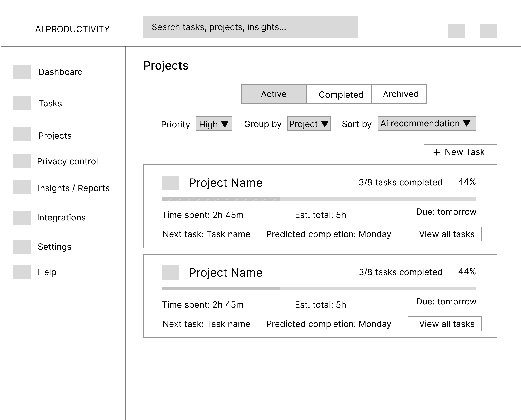This screenshot has height=420, width=521.
Task: Click the Integrations sidebar icon
Action: [x=22, y=218]
